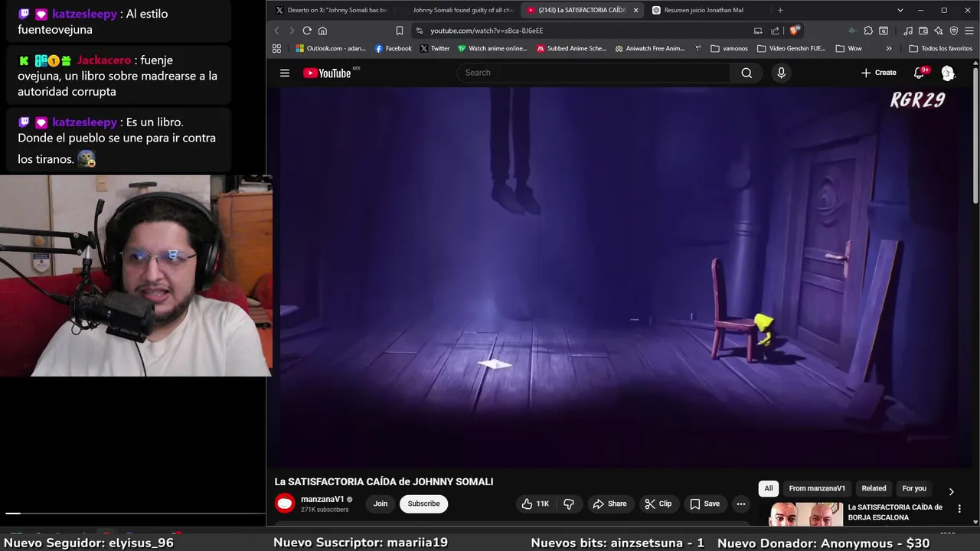
Task: Go to the YouTube home logo
Action: click(x=327, y=73)
